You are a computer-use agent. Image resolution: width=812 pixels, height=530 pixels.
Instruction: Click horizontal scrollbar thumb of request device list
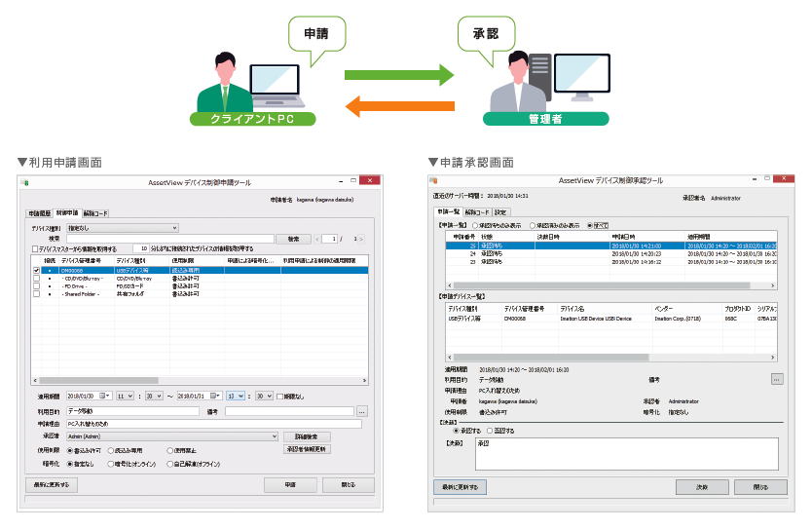click(x=98, y=380)
